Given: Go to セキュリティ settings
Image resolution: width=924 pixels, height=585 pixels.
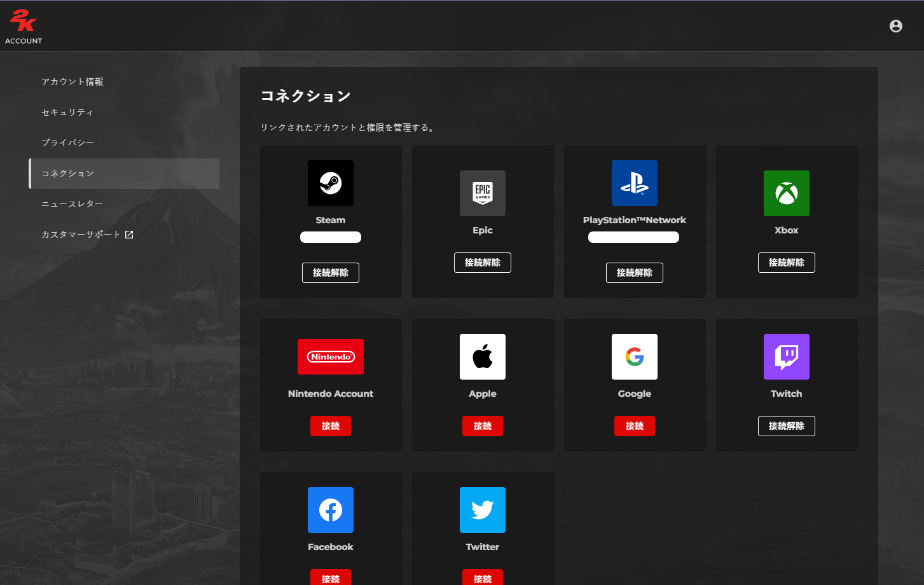Looking at the screenshot, I should [124, 113].
